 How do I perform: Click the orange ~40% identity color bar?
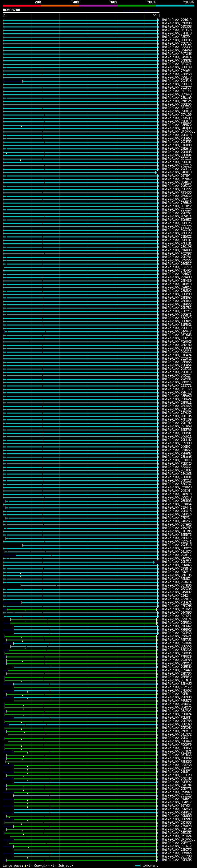click(x=60, y=6)
